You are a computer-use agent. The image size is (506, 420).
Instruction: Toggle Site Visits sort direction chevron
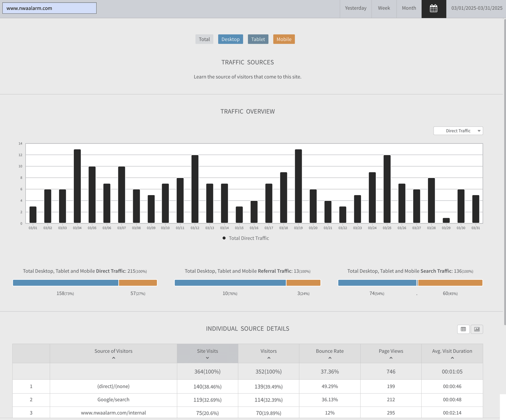(x=207, y=358)
